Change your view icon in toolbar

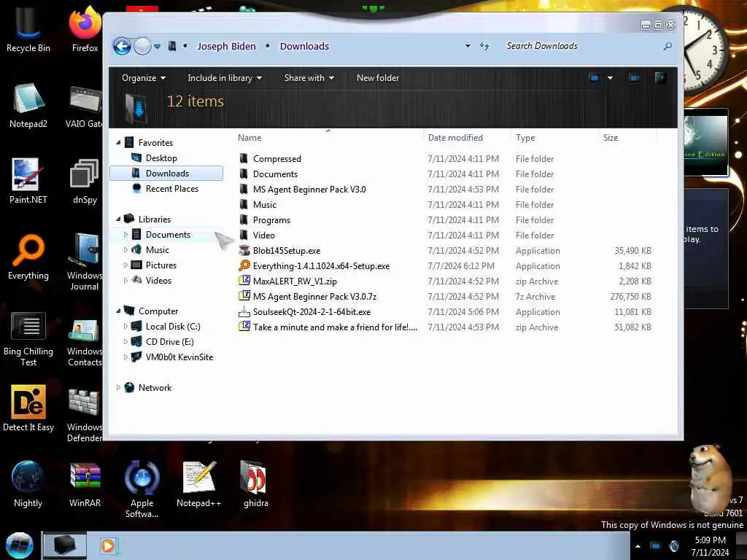[594, 77]
